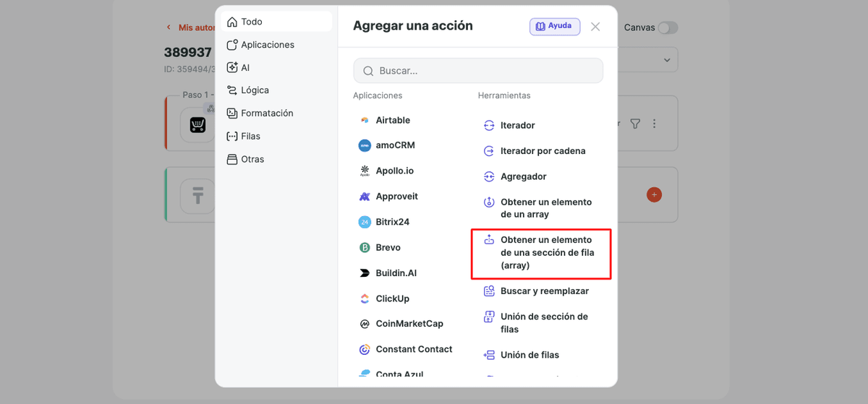868x404 pixels.
Task: Click the Iterador por cadena icon
Action: pos(489,151)
